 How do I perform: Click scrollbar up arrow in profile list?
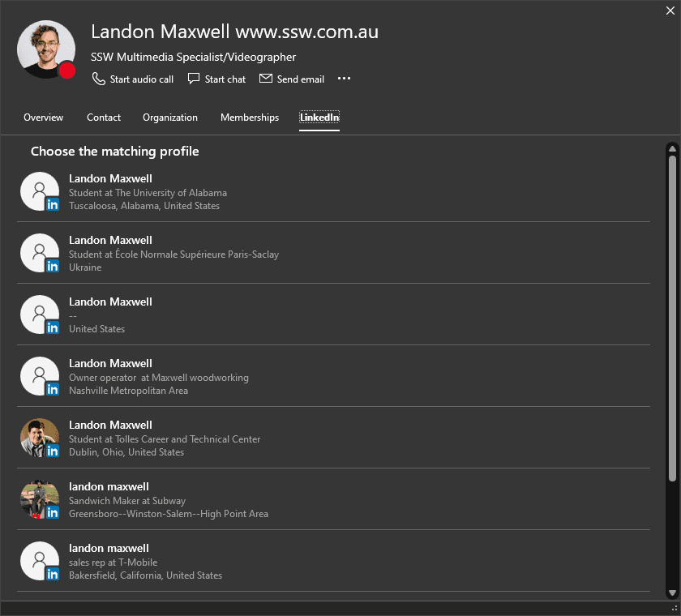[671, 148]
